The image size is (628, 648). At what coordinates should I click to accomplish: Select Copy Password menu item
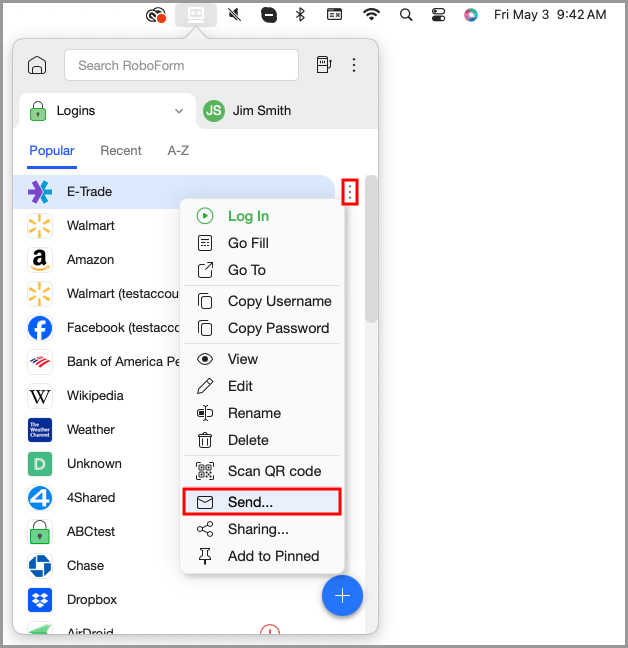click(262, 328)
